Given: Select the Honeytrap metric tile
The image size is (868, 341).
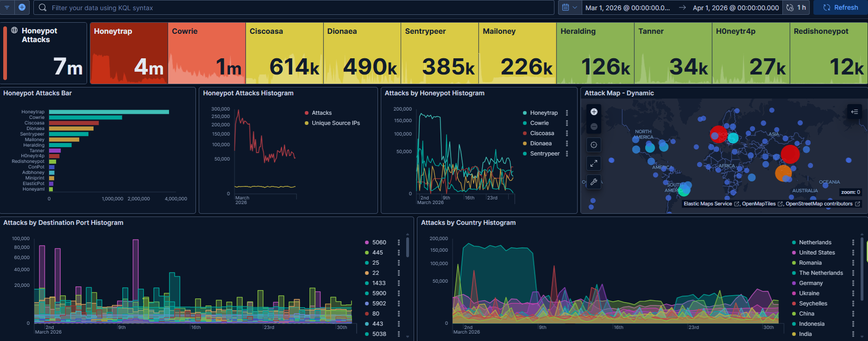Looking at the screenshot, I should [x=129, y=53].
